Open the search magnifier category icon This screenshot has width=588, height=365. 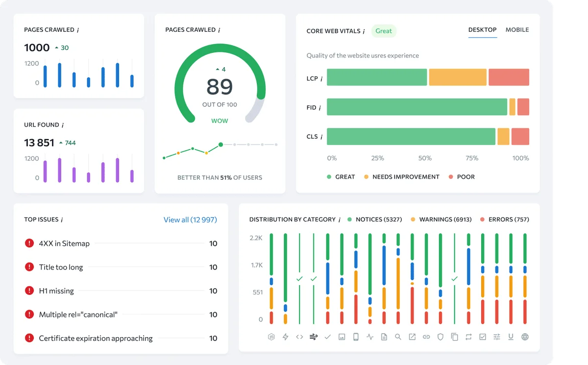pyautogui.click(x=398, y=337)
